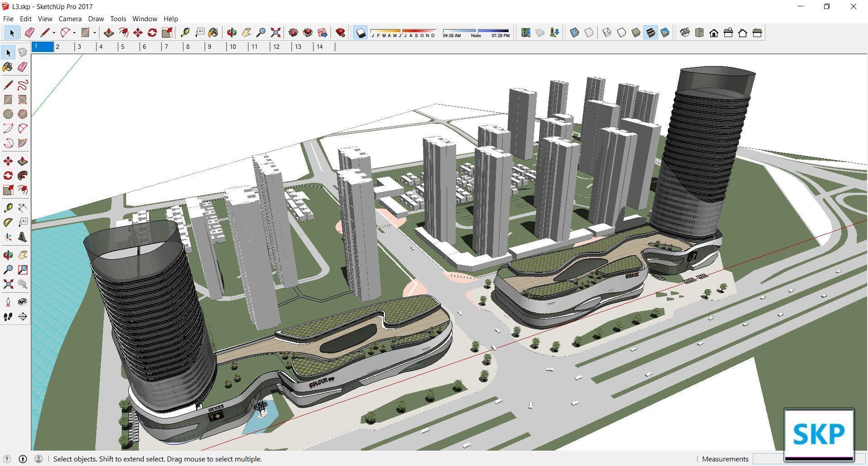
Task: Click the Photo Textures person icon
Action: [x=555, y=33]
